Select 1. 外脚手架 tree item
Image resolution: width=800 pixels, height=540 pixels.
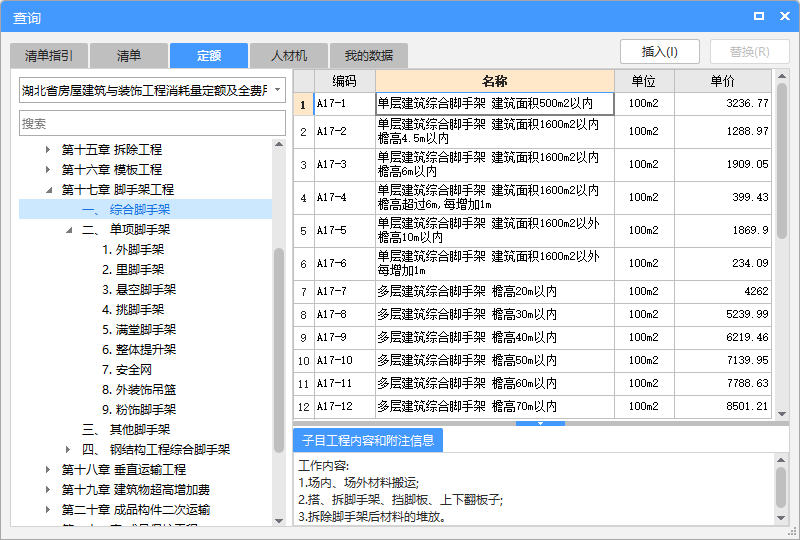133,250
